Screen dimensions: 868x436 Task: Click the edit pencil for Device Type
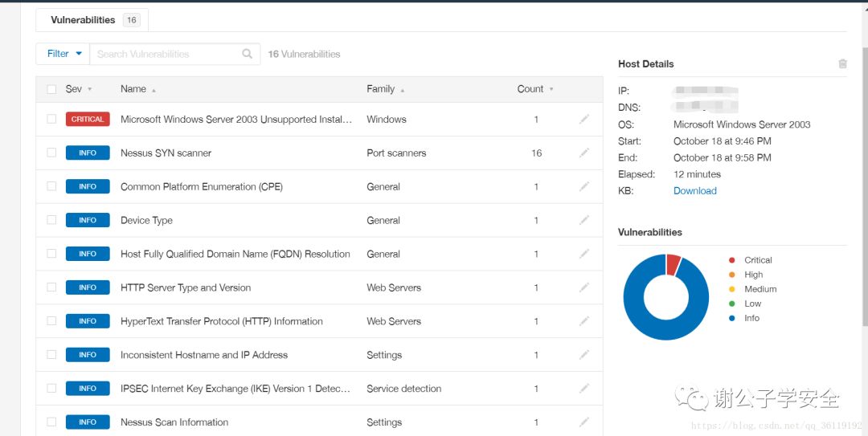584,221
